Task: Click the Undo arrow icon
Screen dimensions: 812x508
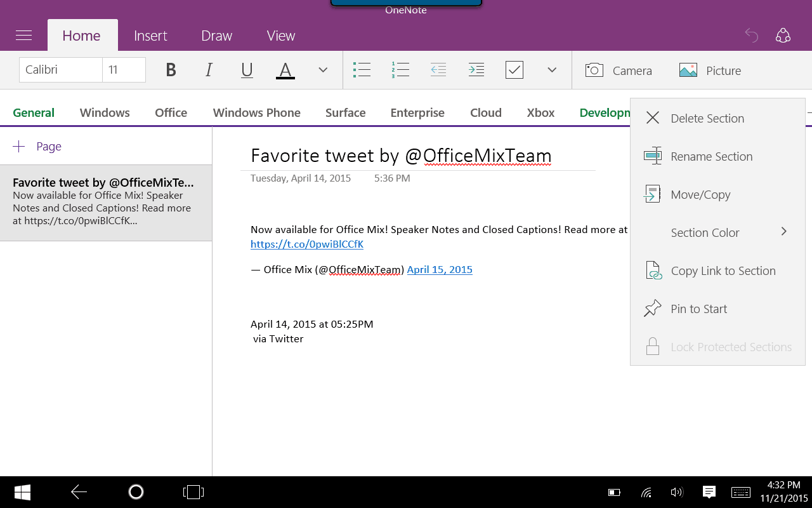Action: click(751, 36)
